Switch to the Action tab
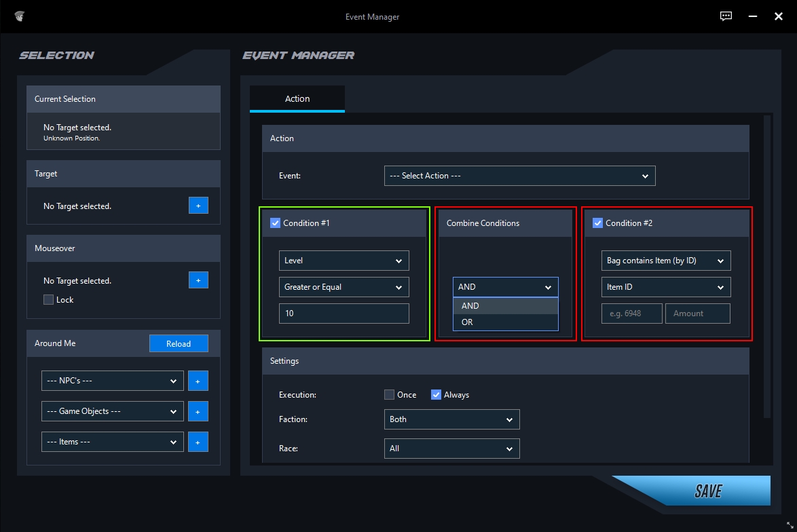The width and height of the screenshot is (797, 532). [297, 98]
